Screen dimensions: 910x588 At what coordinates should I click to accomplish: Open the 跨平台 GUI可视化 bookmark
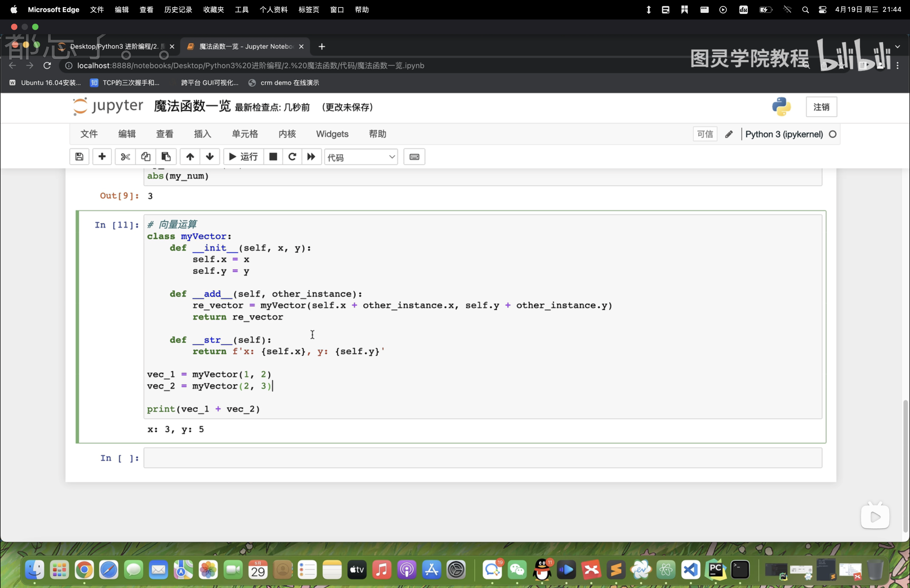[x=209, y=82]
